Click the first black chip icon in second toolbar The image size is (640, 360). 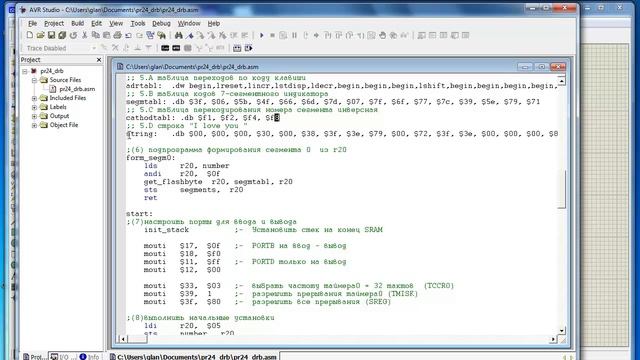165,48
